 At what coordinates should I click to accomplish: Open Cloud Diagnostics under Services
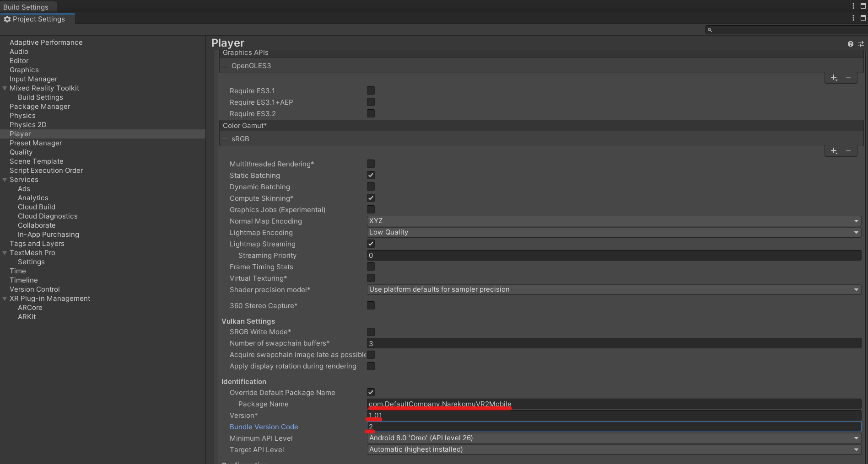tap(48, 216)
